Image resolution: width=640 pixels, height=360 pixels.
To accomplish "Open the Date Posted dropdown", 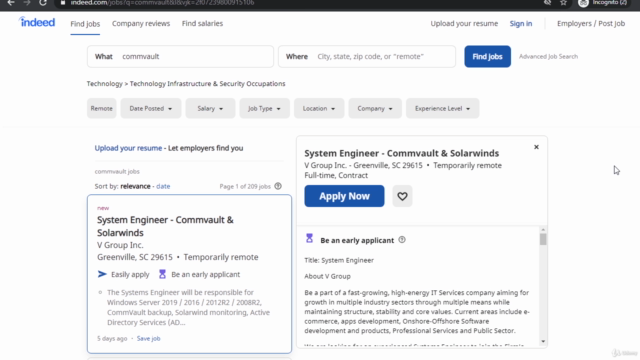I will pyautogui.click(x=151, y=109).
